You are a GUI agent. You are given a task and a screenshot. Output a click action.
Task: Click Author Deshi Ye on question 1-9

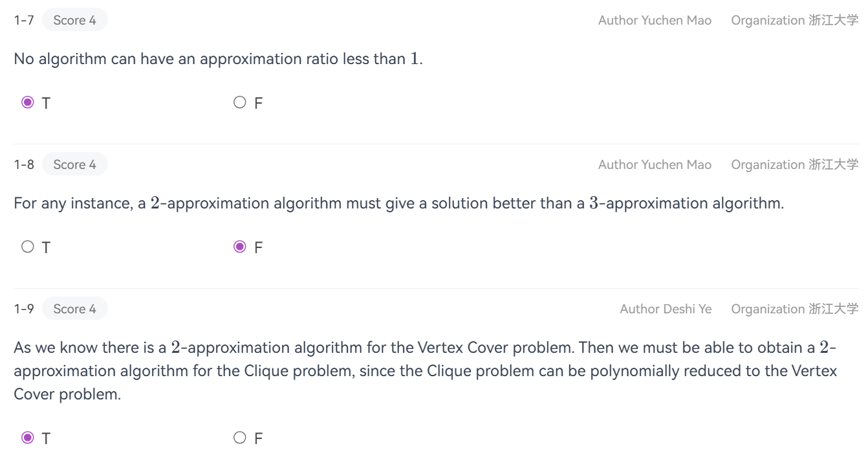point(666,309)
